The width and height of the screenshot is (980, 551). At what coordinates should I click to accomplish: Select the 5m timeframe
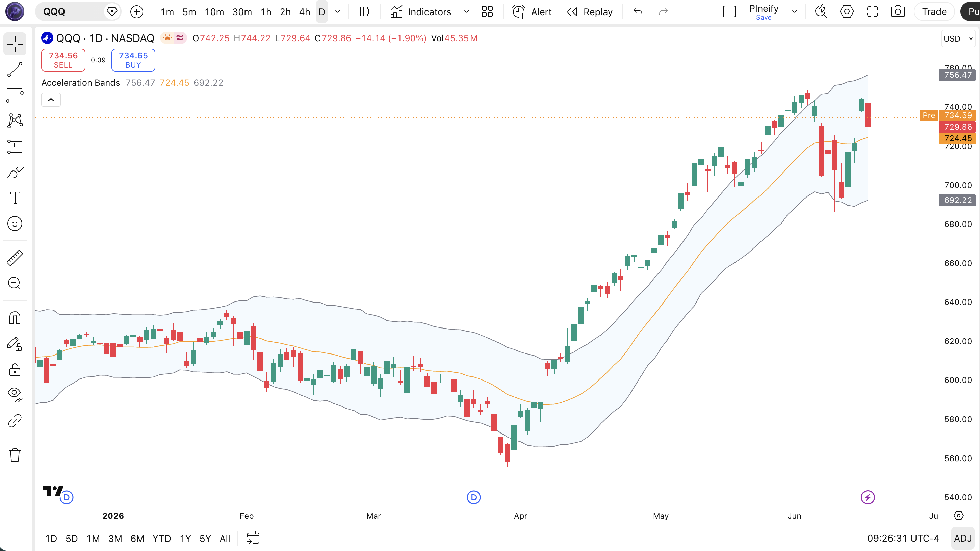pyautogui.click(x=189, y=12)
